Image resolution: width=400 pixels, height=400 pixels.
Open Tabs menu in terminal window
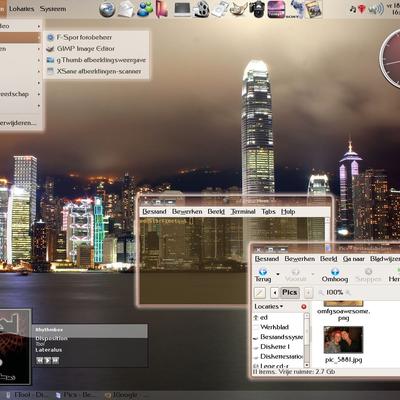coord(268,212)
